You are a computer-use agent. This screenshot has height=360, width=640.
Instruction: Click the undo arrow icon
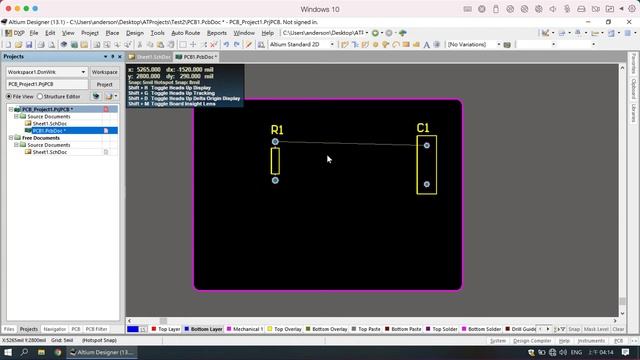pyautogui.click(x=226, y=44)
